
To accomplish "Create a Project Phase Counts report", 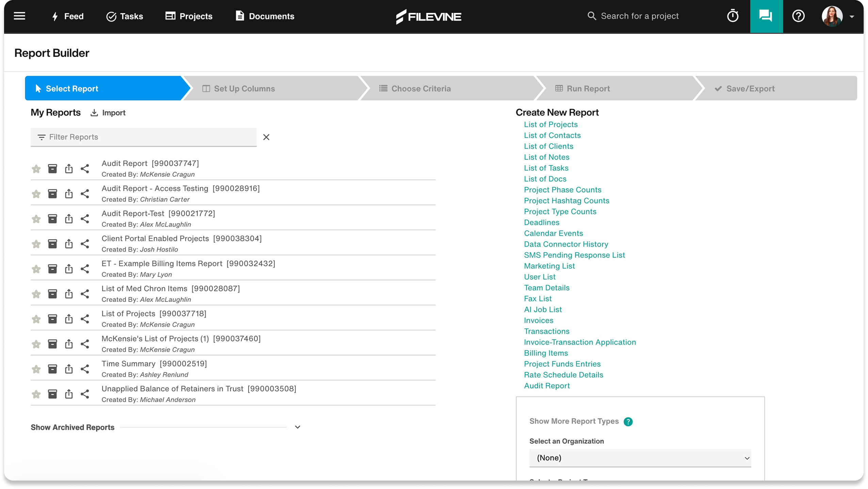I will 562,190.
